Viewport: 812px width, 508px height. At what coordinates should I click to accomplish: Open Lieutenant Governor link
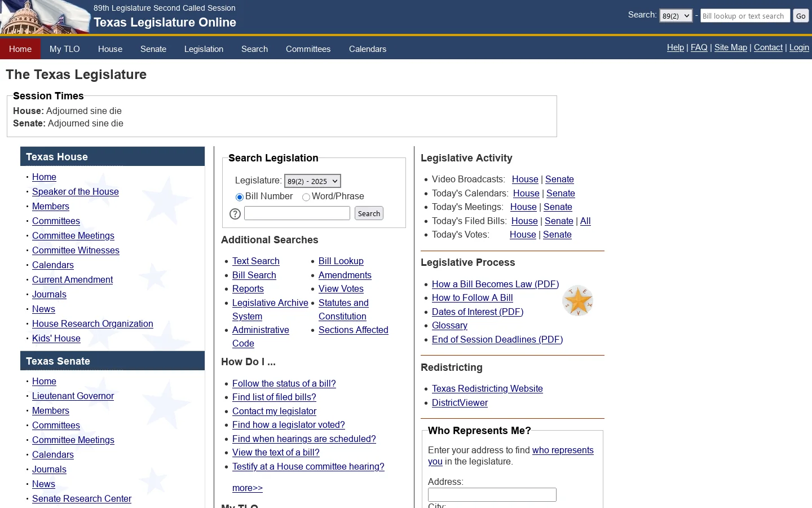coord(73,396)
